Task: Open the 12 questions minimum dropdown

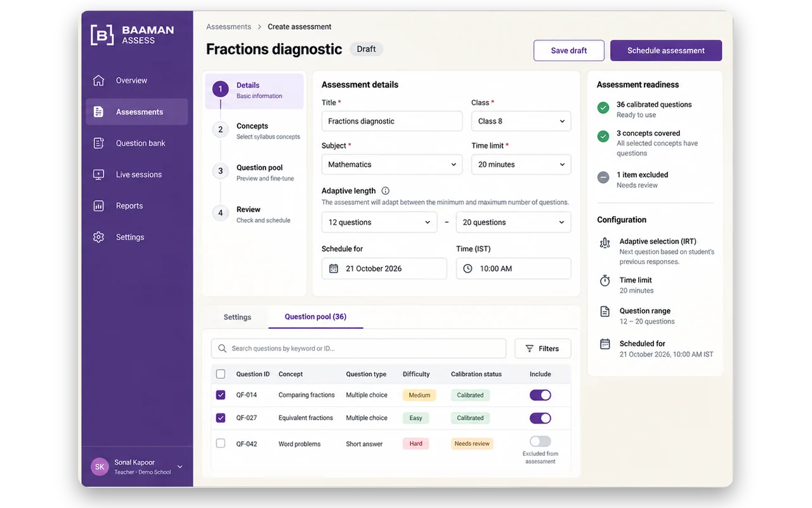Action: (x=379, y=222)
